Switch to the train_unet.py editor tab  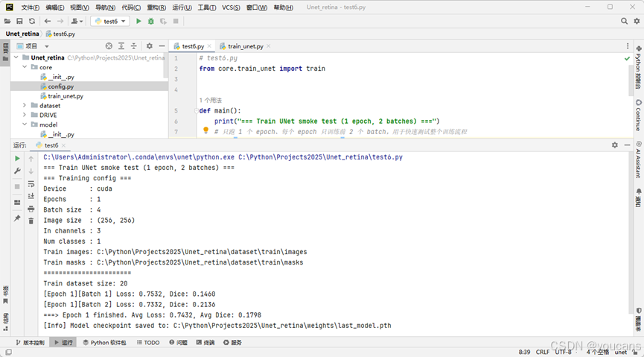click(x=245, y=46)
